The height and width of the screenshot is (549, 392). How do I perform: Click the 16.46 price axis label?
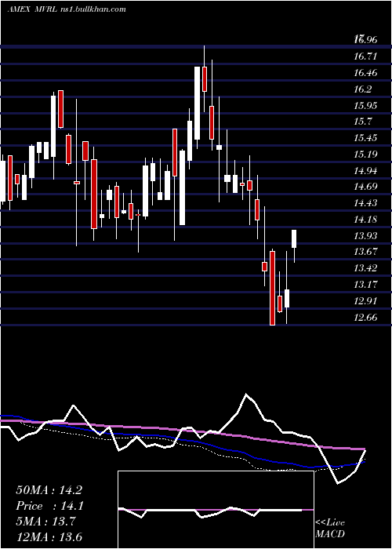pyautogui.click(x=365, y=73)
